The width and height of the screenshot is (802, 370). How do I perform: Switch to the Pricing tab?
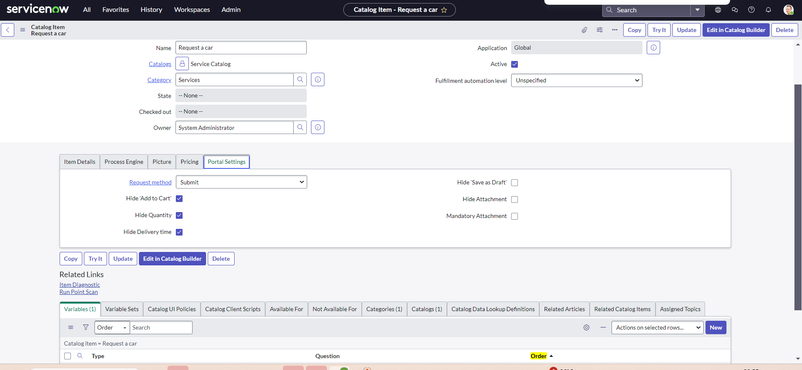[189, 161]
